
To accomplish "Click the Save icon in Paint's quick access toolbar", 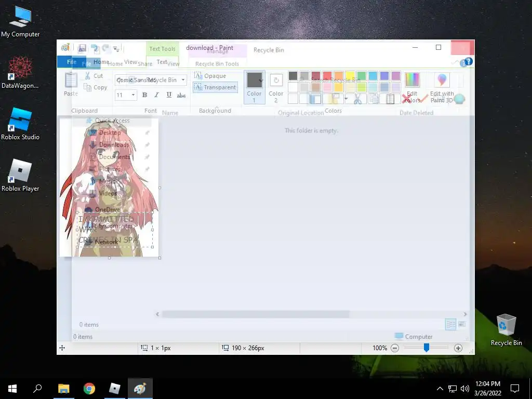I will pos(82,48).
